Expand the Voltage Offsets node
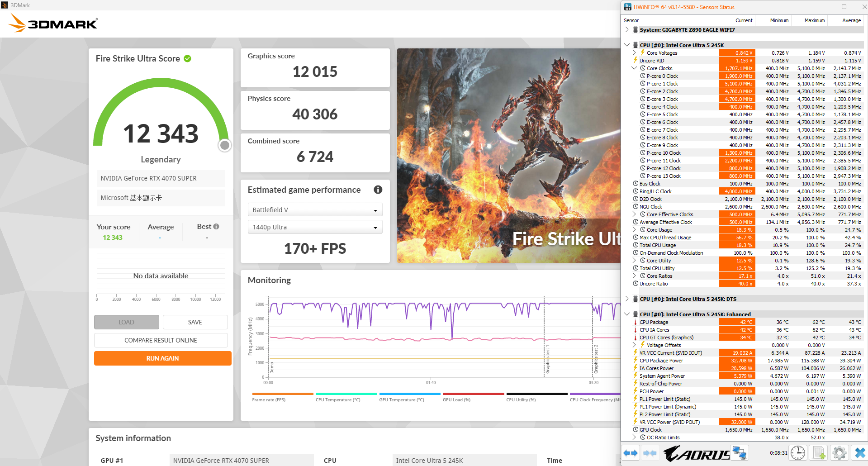Screen dimensions: 868x466 coord(634,345)
